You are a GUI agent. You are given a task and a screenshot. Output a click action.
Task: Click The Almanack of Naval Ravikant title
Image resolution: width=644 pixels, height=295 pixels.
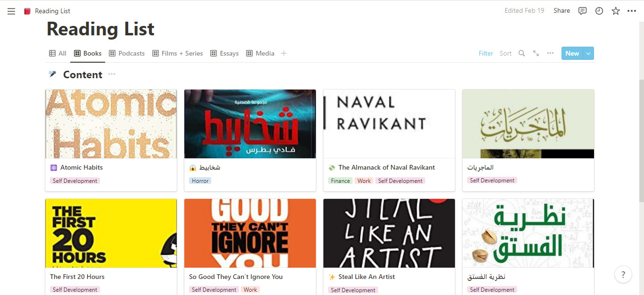[387, 167]
